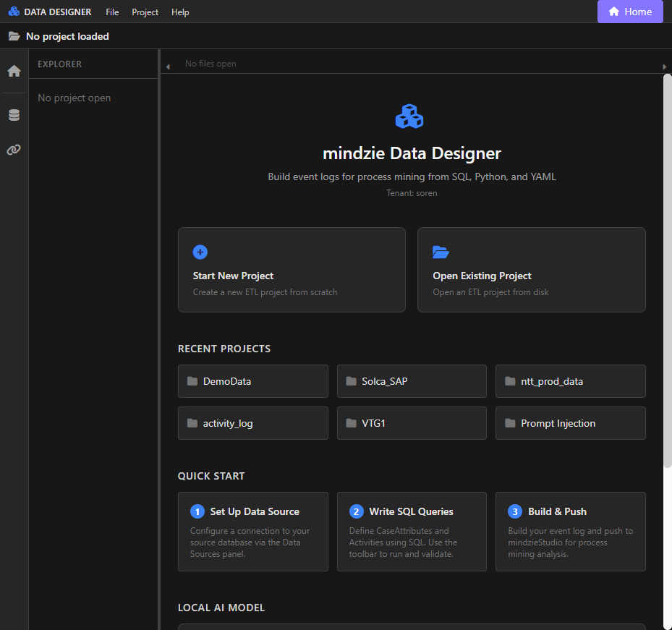Click the Create a new ETL project description
The width and height of the screenshot is (672, 630).
(265, 292)
